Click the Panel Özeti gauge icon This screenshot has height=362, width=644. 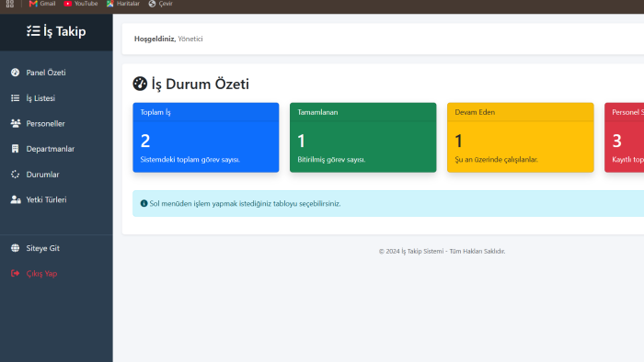click(x=16, y=73)
